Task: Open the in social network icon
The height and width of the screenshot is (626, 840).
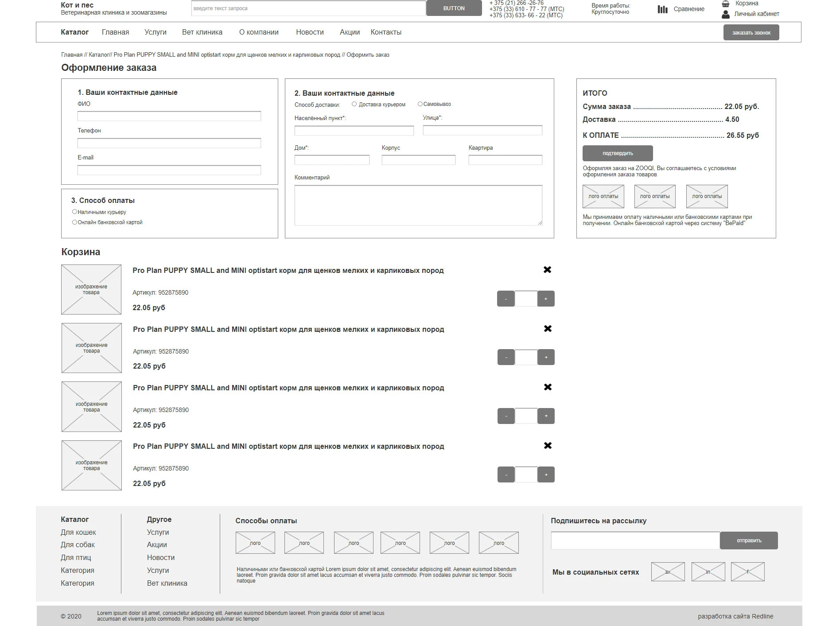Action: [708, 572]
